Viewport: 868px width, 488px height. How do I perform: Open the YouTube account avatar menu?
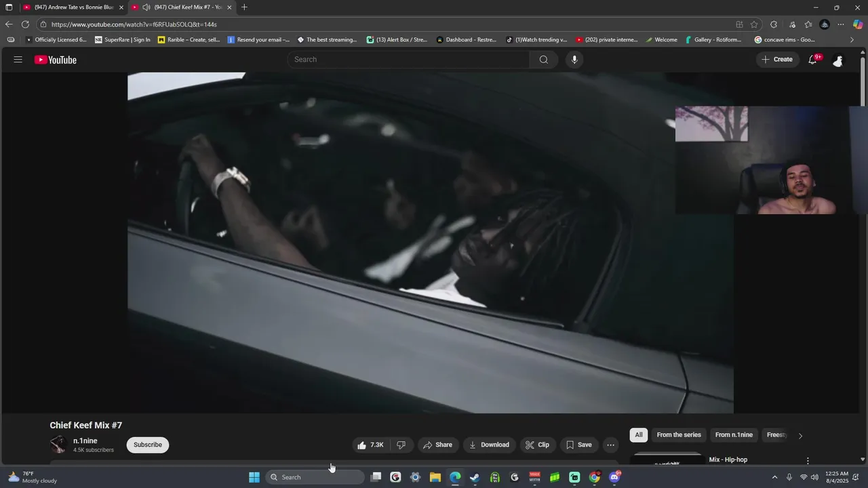837,60
